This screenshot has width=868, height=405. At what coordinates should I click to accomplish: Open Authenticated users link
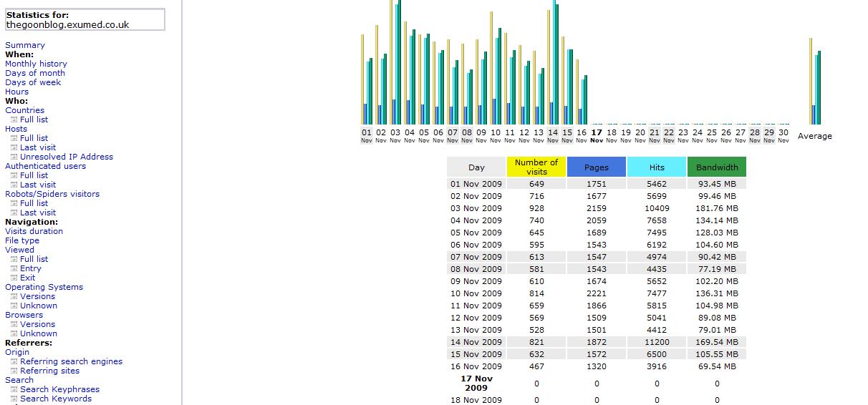[45, 166]
